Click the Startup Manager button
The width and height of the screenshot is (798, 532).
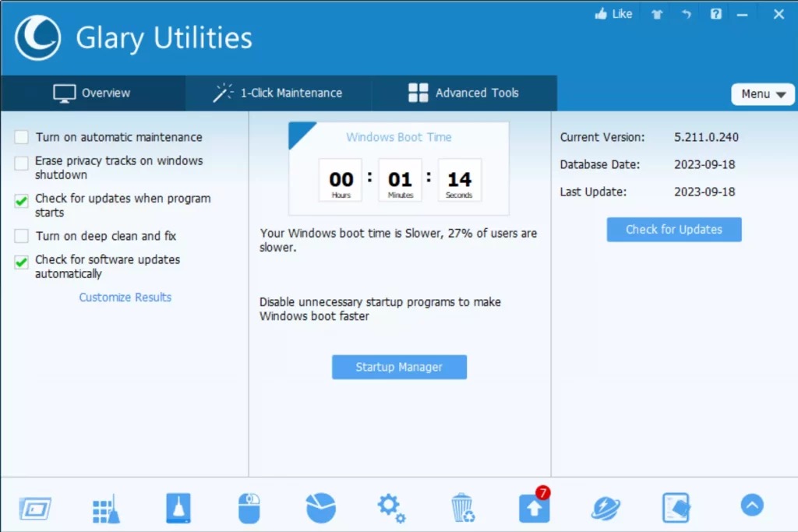point(399,367)
